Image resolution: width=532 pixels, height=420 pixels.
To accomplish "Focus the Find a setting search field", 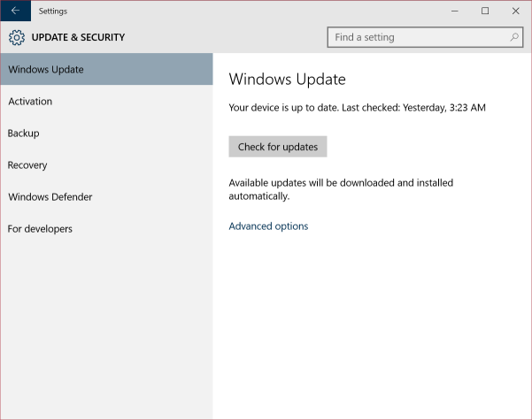I will (x=416, y=37).
